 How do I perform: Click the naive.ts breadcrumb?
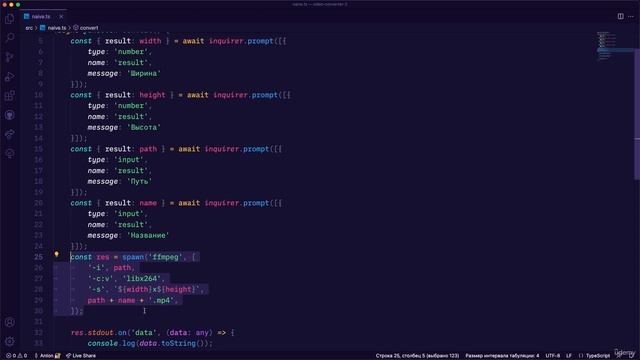coord(53,28)
